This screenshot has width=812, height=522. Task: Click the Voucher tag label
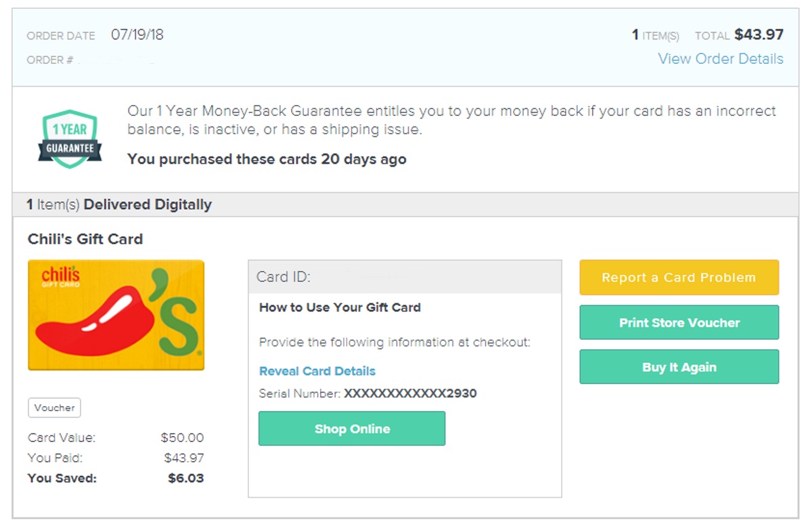pos(54,408)
